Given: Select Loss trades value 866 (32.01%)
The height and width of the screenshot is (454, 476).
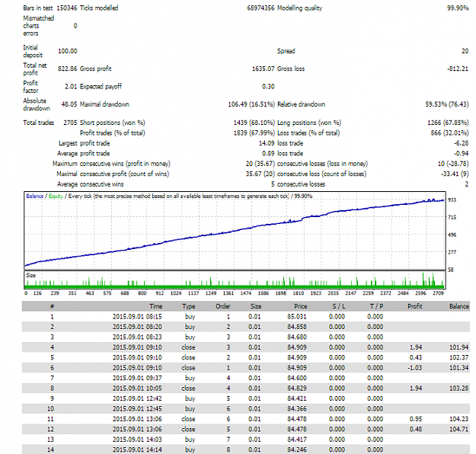Looking at the screenshot, I should click(449, 133).
